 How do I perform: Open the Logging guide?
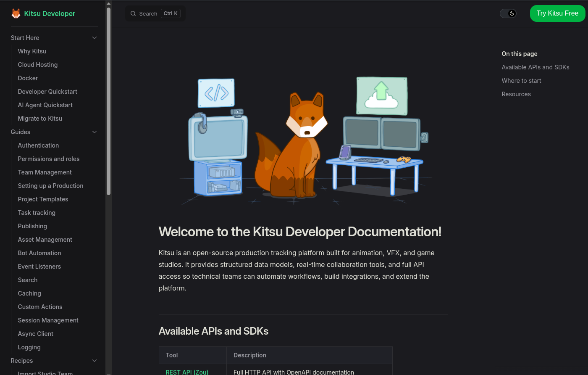(29, 347)
